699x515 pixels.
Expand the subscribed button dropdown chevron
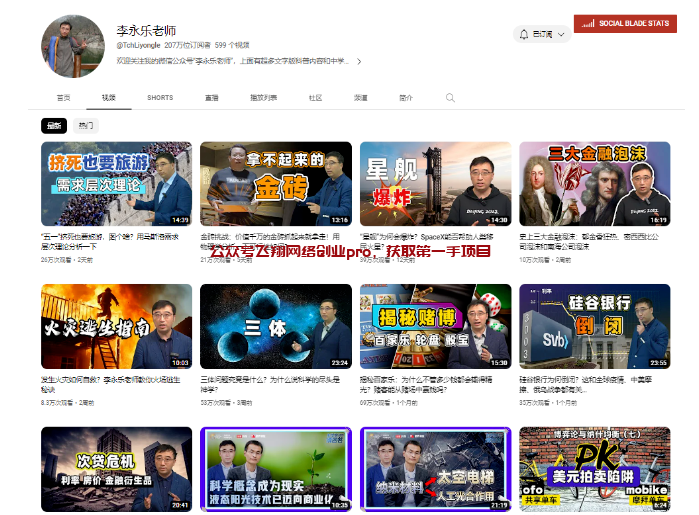tap(560, 35)
